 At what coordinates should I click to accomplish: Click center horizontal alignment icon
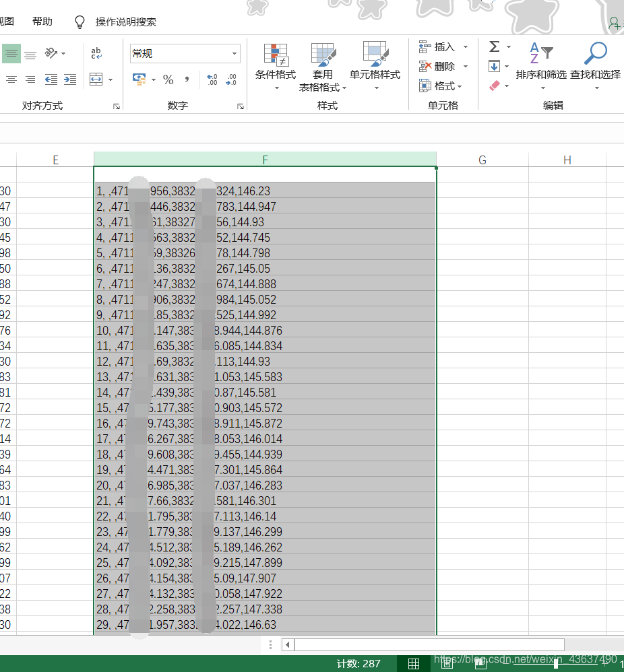tap(11, 79)
